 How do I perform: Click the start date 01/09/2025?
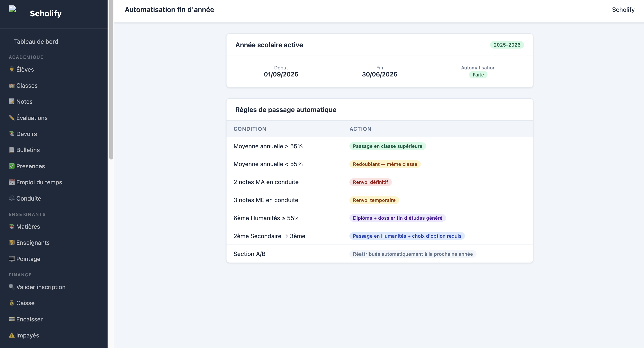pyautogui.click(x=281, y=74)
